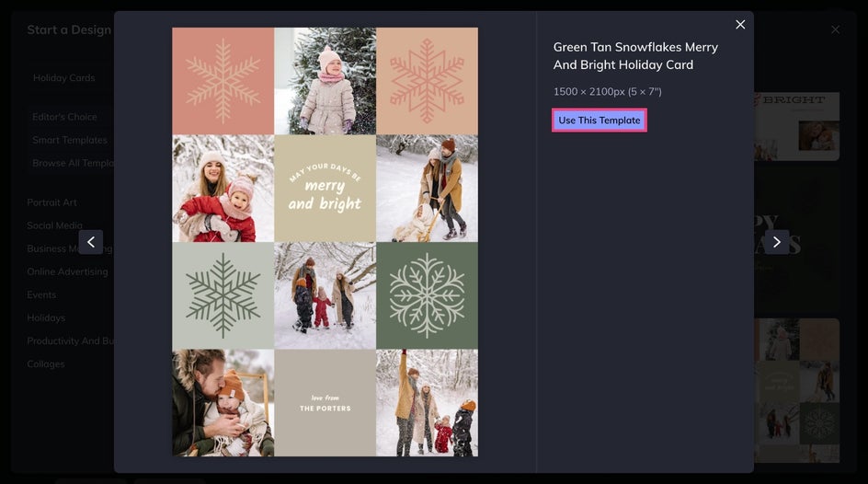The width and height of the screenshot is (868, 484).
Task: Open Collages category
Action: point(46,363)
